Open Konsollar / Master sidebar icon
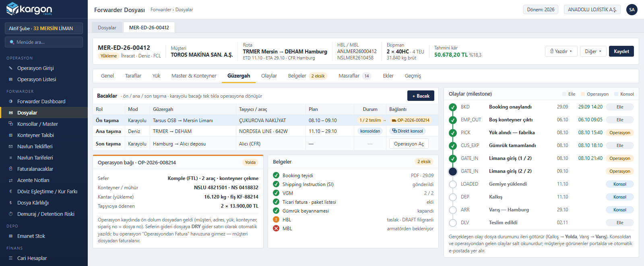This screenshot has width=644, height=266. click(x=11, y=124)
